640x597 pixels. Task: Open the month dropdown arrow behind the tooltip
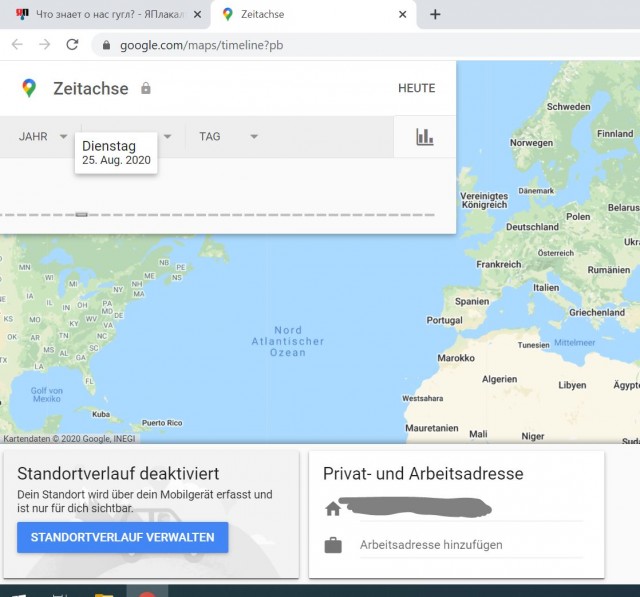167,136
